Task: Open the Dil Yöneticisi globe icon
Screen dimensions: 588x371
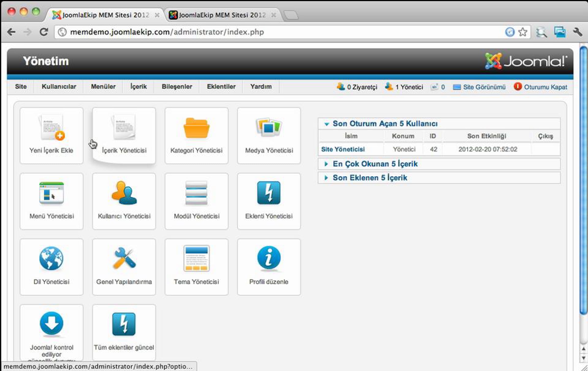Action: click(x=51, y=259)
